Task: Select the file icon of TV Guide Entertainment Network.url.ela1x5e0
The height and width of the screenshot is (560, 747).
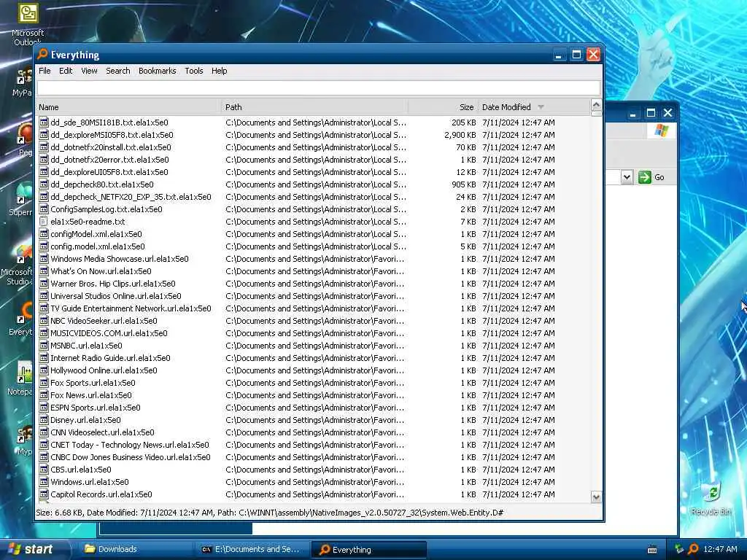Action: 44,308
